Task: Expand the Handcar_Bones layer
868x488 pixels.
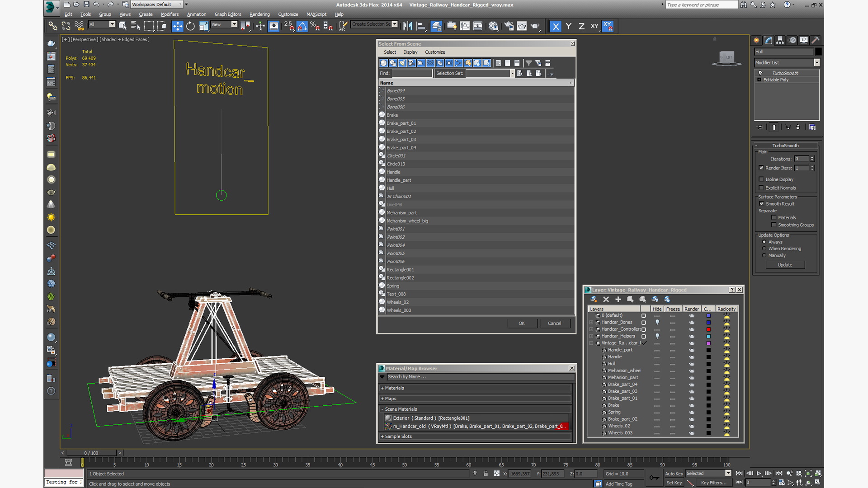Action: [591, 323]
